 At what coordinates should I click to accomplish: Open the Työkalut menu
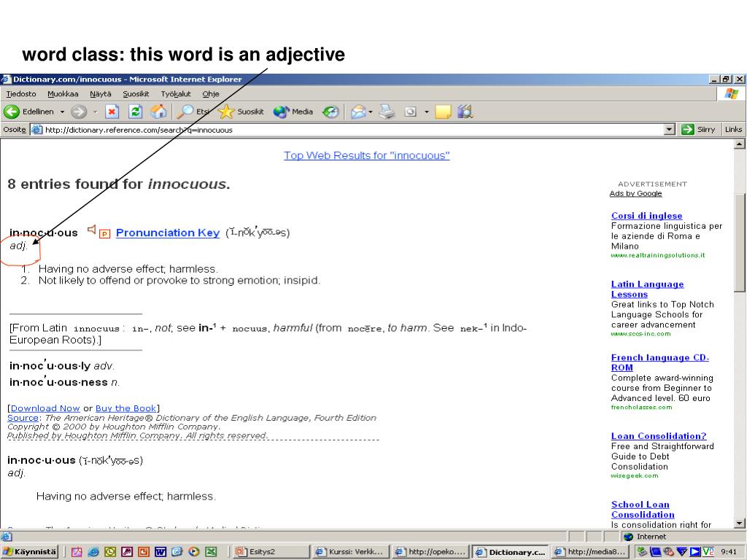click(x=175, y=94)
